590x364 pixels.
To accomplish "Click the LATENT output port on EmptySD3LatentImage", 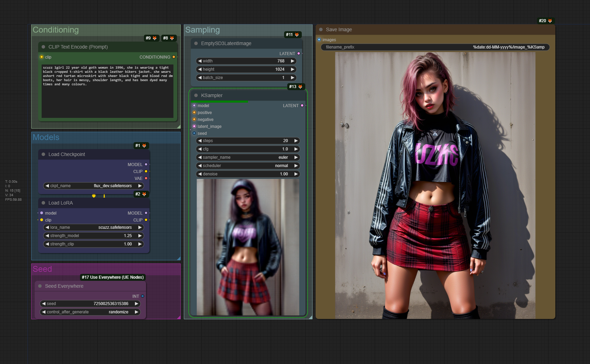I will (299, 53).
